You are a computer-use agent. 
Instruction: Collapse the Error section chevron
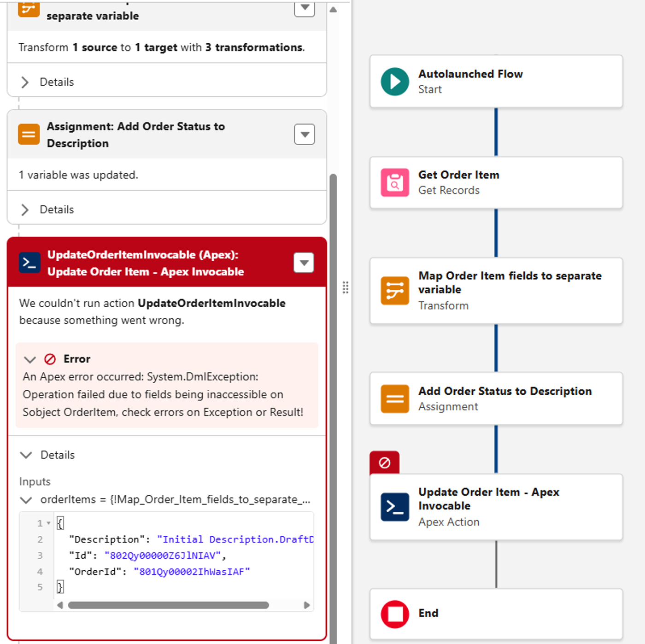[x=30, y=359]
